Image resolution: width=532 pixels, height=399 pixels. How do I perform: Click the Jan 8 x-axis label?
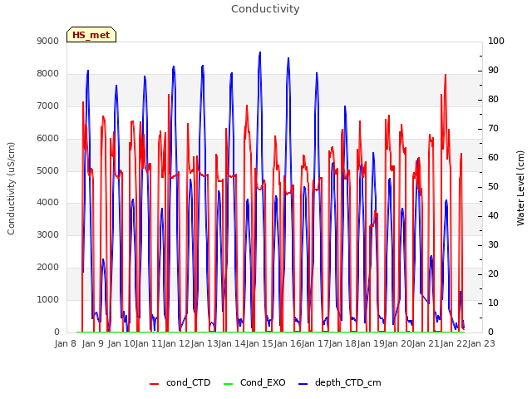pos(65,343)
